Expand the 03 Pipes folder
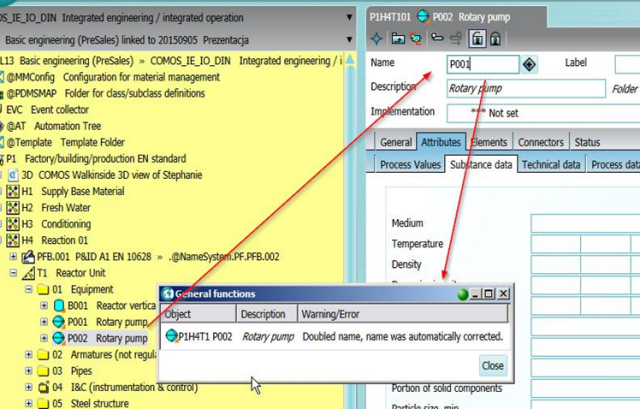Image resolution: width=640 pixels, height=409 pixels. [29, 371]
